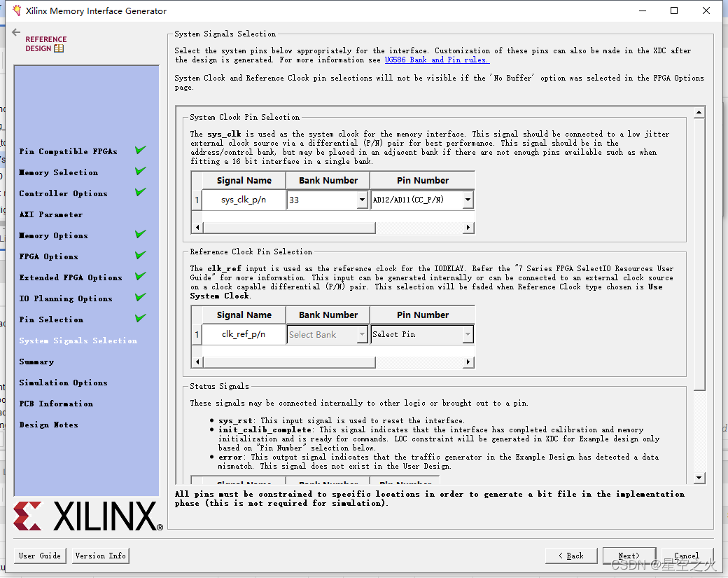Go to Design Notes step

(49, 425)
